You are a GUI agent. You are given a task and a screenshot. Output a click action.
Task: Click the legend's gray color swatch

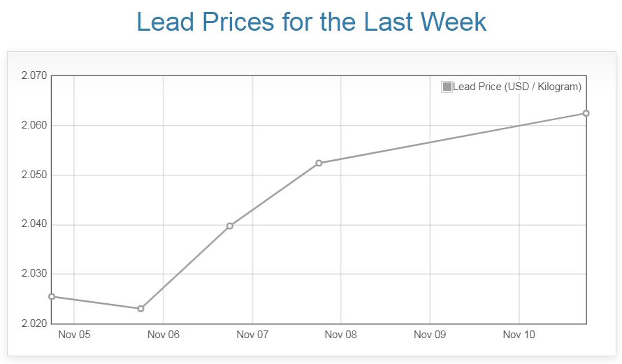coord(447,87)
